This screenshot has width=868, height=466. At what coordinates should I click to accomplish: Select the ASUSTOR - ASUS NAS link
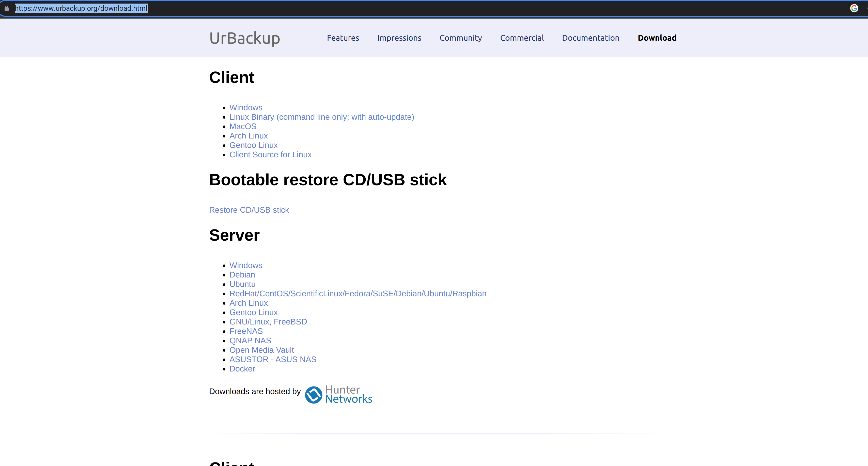click(x=273, y=359)
